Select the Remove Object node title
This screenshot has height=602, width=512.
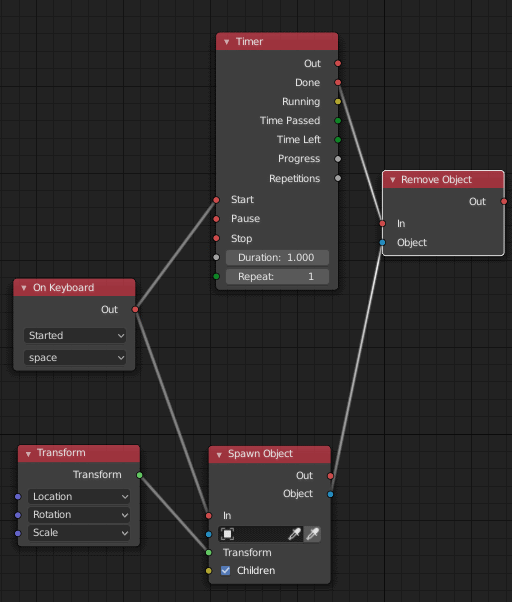click(436, 180)
